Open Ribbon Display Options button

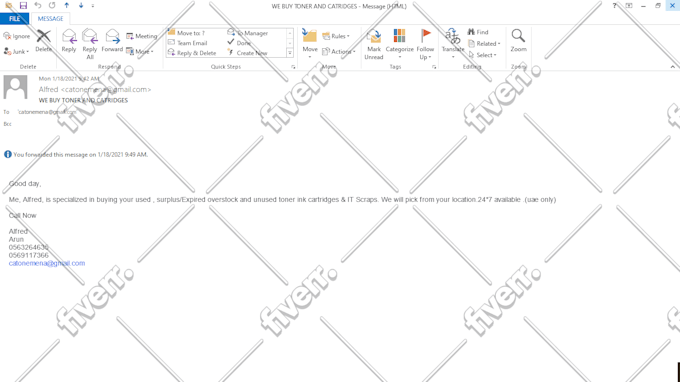coord(629,6)
